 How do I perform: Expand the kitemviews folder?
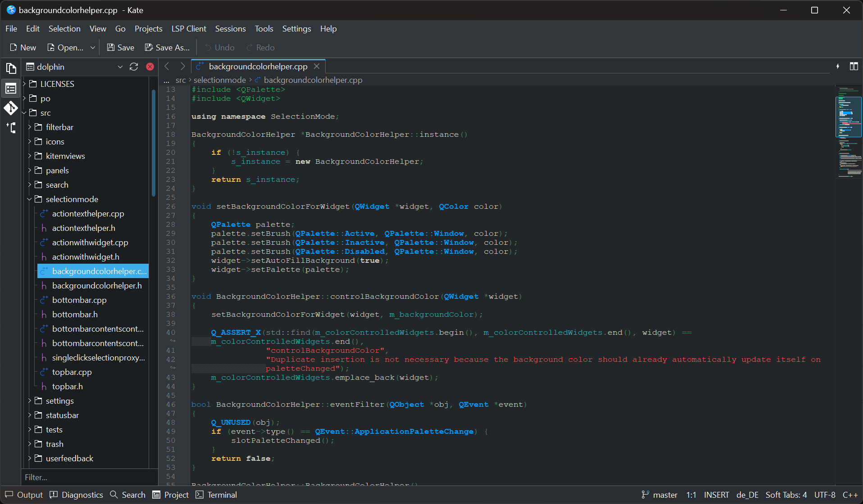click(x=30, y=156)
